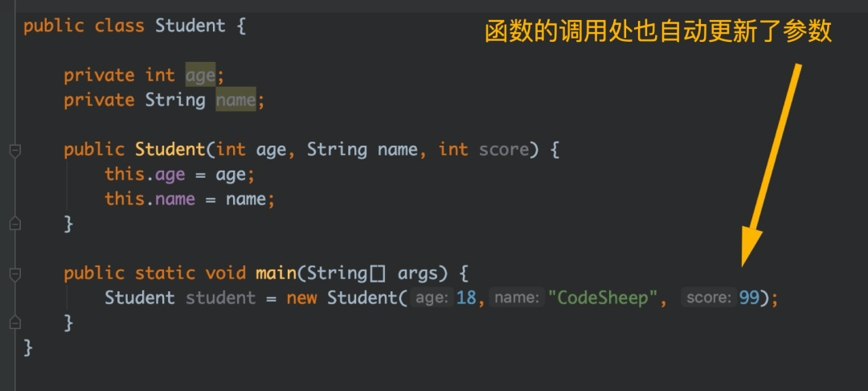Click the 'name:' parameter inlay hint
The image size is (868, 391).
(517, 298)
